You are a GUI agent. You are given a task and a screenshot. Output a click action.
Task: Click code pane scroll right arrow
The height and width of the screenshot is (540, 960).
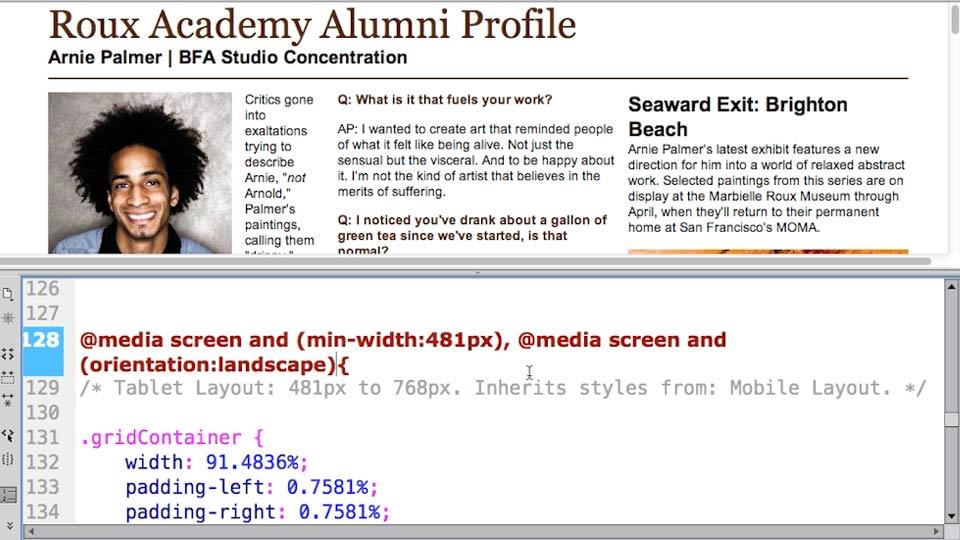[x=937, y=531]
